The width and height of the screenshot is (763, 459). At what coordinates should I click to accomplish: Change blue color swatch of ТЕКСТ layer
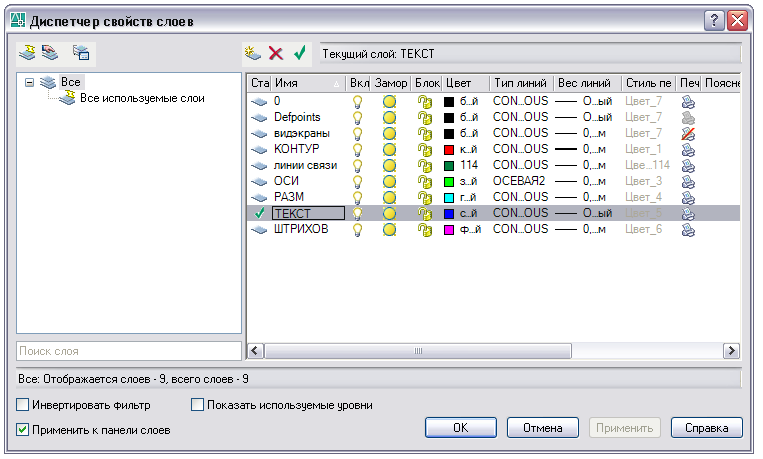449,214
